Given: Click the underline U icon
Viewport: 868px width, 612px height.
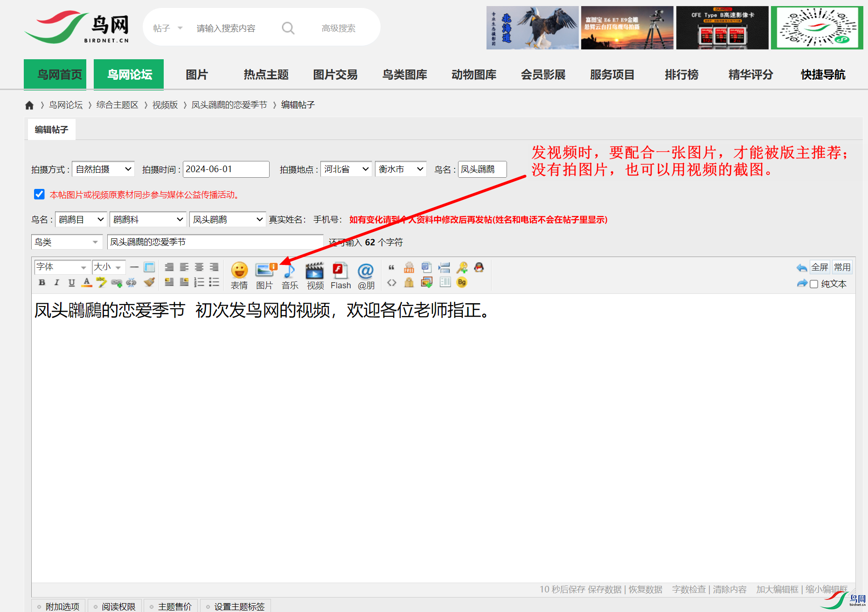Looking at the screenshot, I should click(x=71, y=282).
